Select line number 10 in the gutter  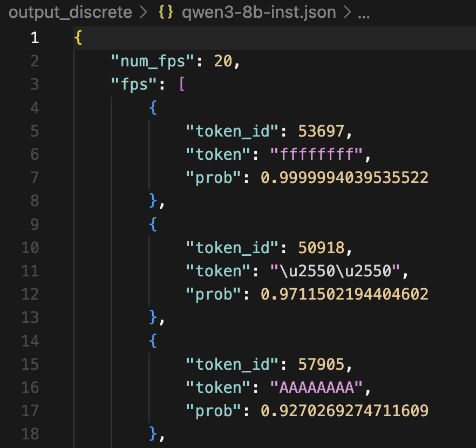point(30,247)
